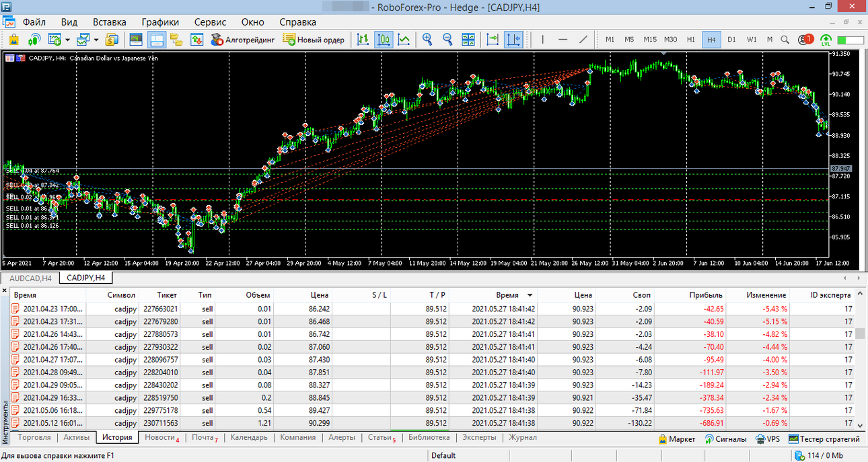Image resolution: width=868 pixels, height=462 pixels.
Task: Toggle candlestick chart mode
Action: [x=384, y=40]
